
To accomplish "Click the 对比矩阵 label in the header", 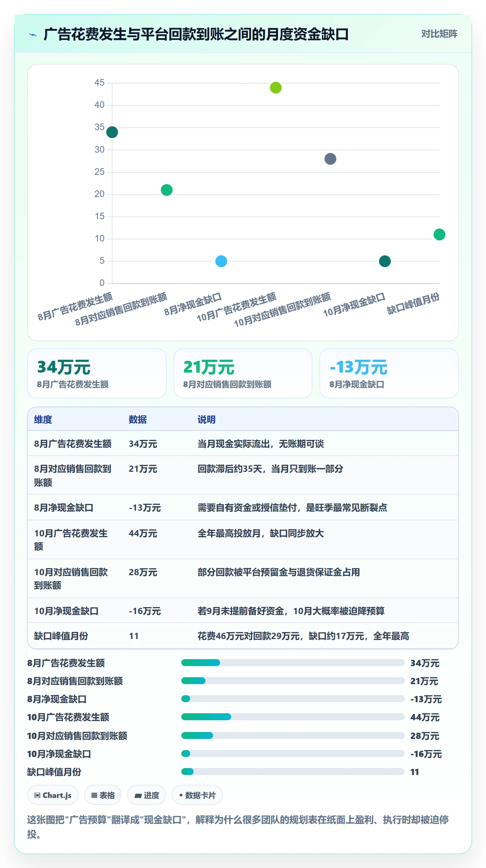I will [x=439, y=34].
